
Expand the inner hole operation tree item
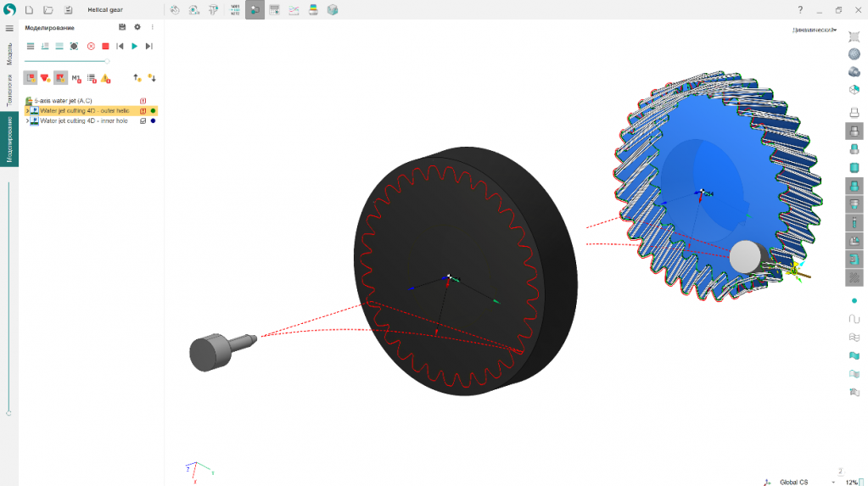click(27, 121)
